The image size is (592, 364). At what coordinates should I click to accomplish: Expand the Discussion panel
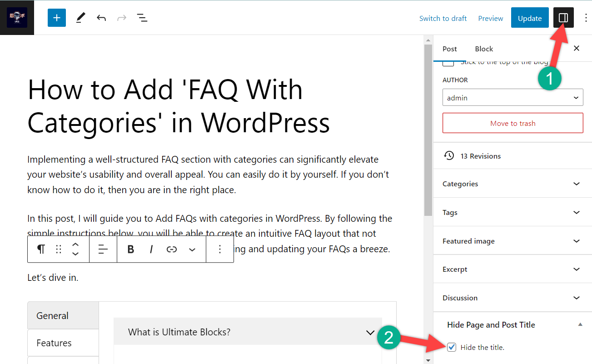(512, 298)
